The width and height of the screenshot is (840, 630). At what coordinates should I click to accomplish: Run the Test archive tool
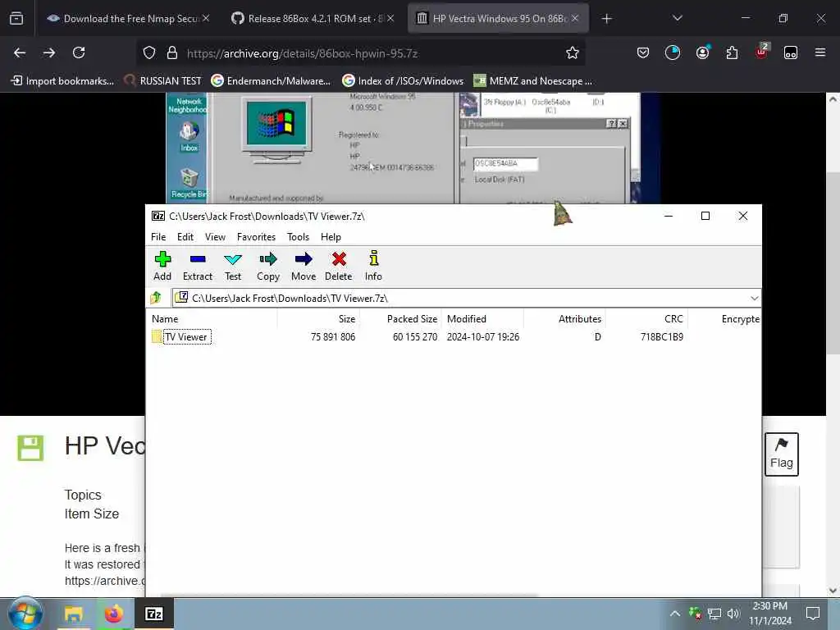[232, 266]
